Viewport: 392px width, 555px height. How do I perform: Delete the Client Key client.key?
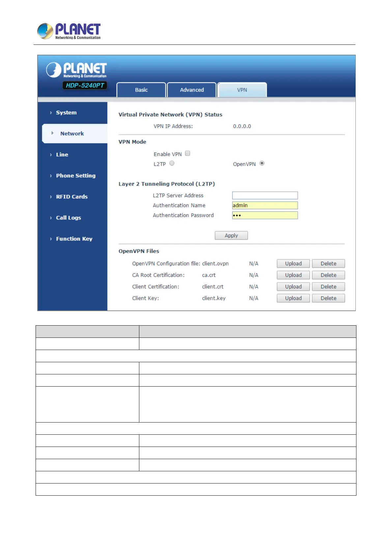click(328, 298)
